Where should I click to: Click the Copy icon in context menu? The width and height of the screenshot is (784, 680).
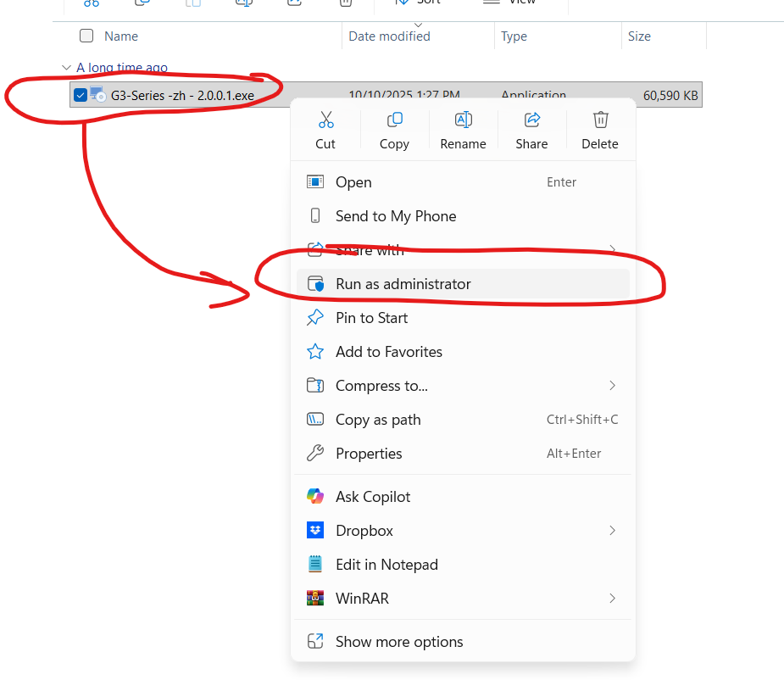[x=394, y=120]
